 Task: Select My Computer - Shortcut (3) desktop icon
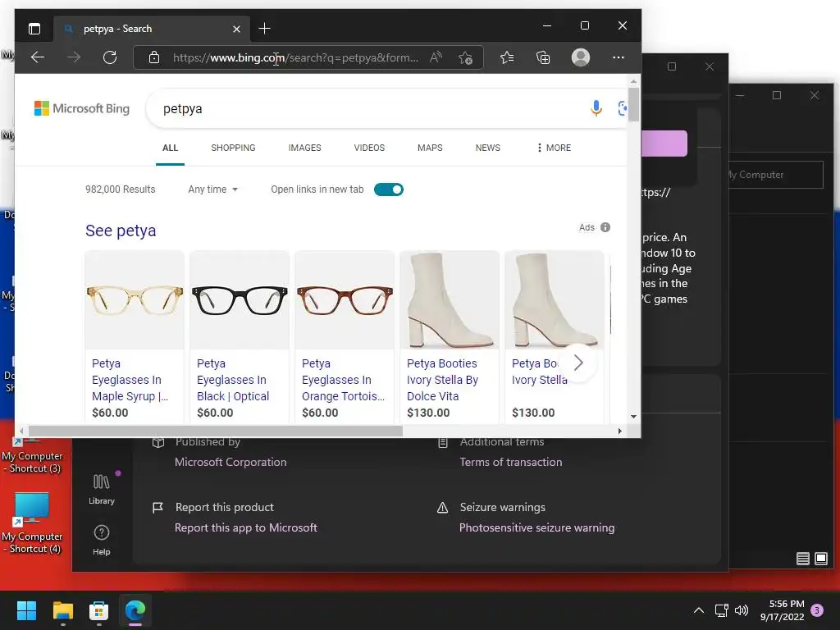(32, 456)
